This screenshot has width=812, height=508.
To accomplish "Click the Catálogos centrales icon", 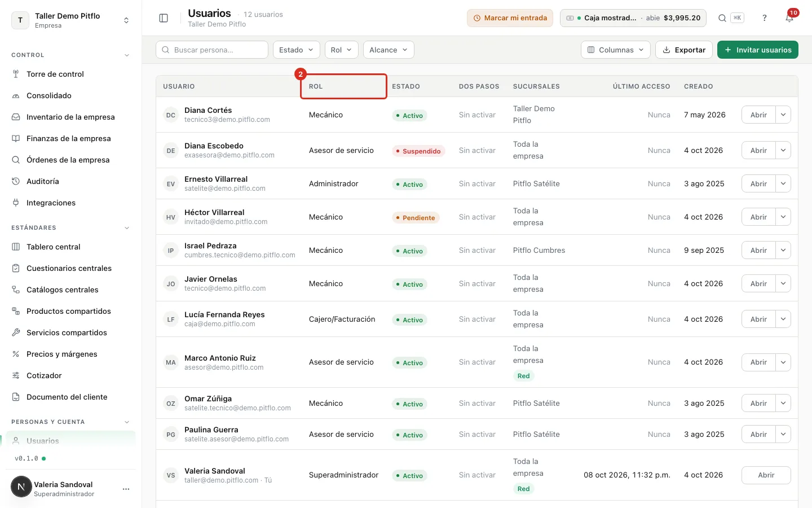I will point(16,290).
